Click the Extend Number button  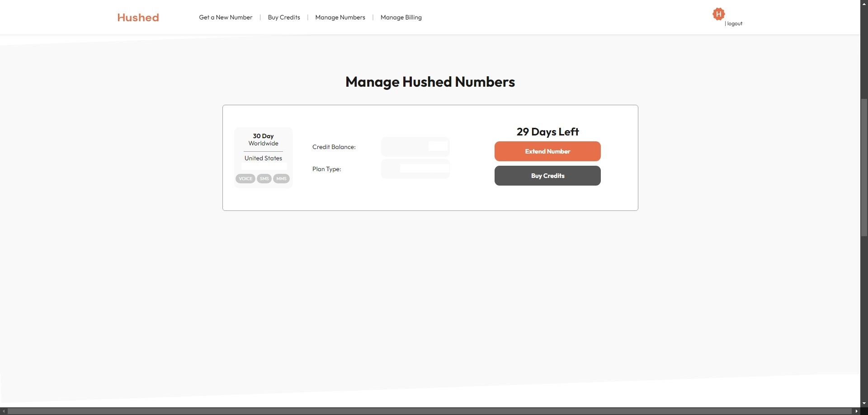pyautogui.click(x=547, y=151)
